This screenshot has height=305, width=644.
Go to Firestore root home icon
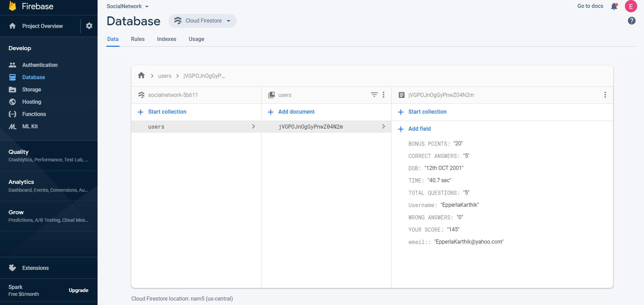point(141,75)
